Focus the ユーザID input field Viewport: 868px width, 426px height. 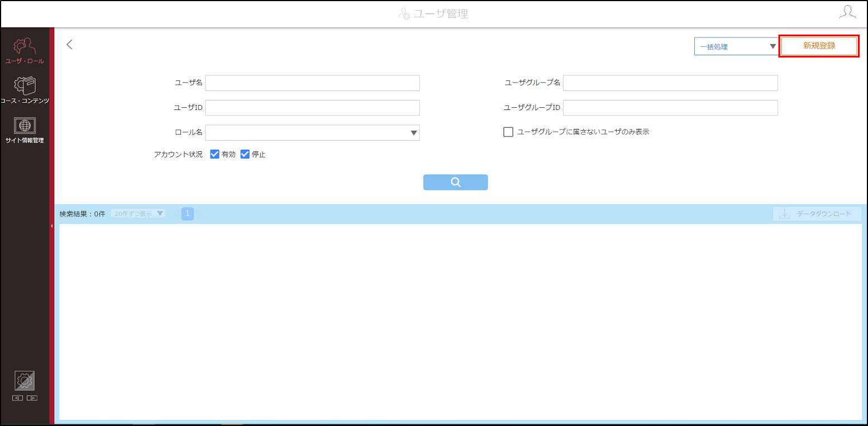312,108
